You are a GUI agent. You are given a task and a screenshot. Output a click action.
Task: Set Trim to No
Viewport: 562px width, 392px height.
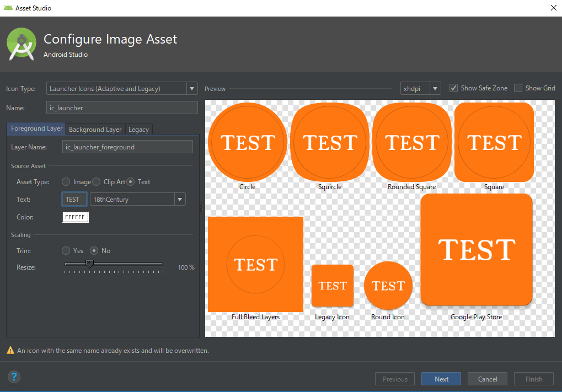click(x=94, y=250)
